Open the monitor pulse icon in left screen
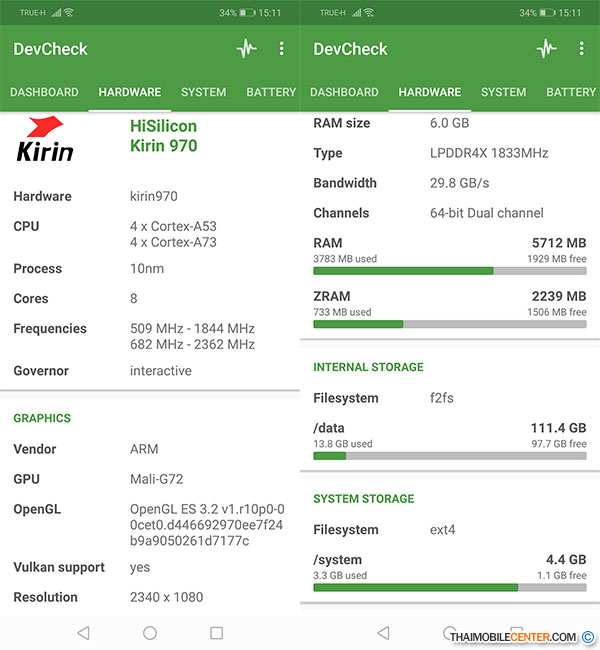Viewport: 600px width, 650px height. tap(247, 49)
